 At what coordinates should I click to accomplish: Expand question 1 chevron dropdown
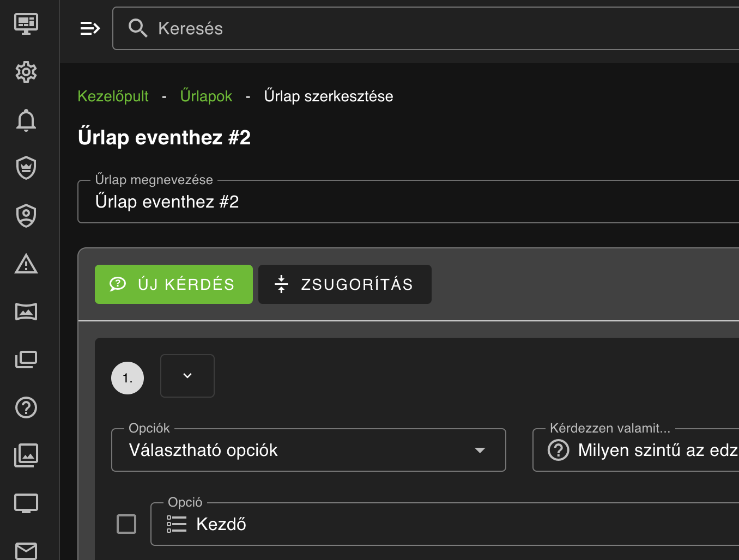[187, 376]
